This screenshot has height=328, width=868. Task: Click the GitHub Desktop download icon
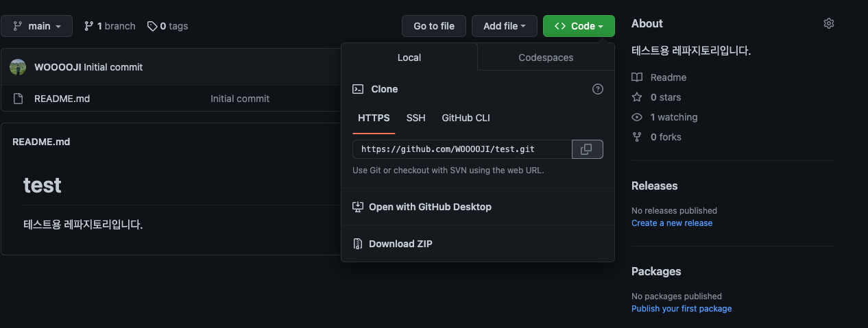357,207
